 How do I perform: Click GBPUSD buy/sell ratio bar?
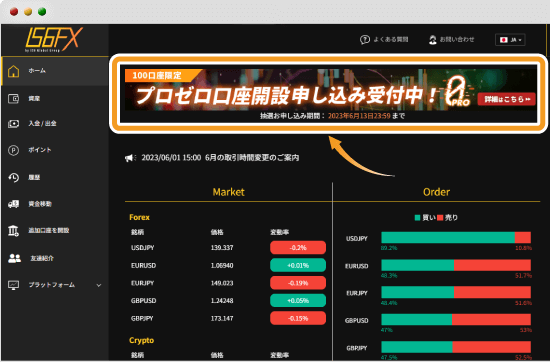(x=456, y=320)
